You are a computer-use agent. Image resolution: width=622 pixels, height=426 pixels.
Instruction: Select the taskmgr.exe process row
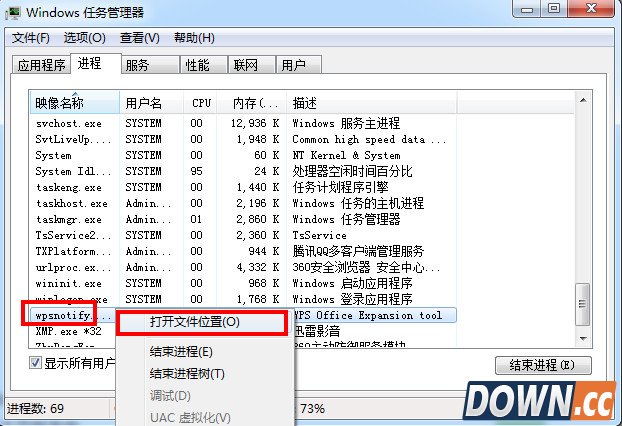tap(243, 219)
